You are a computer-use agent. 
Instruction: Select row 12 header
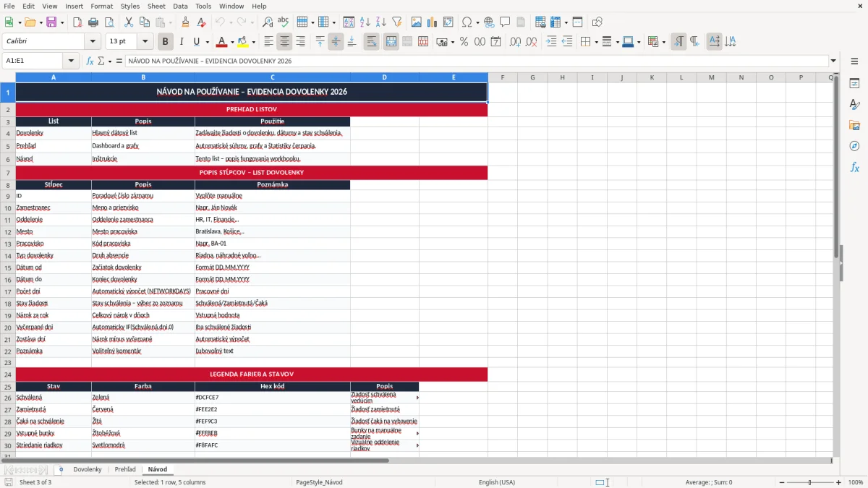pyautogui.click(x=8, y=232)
